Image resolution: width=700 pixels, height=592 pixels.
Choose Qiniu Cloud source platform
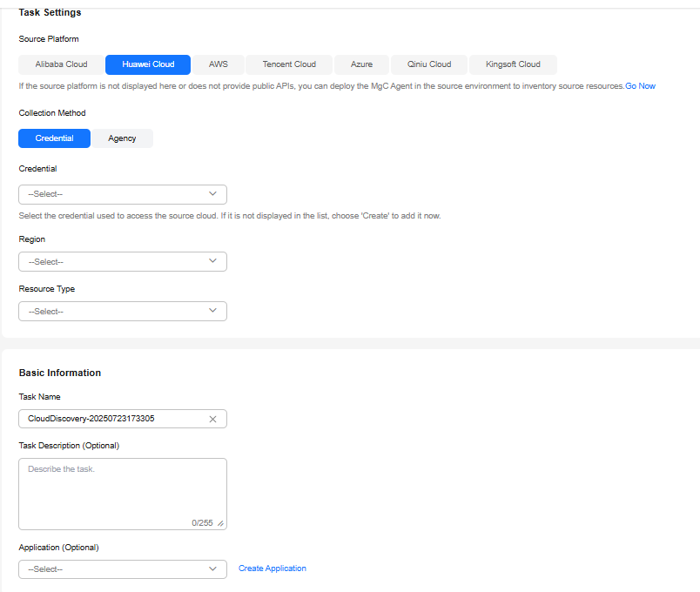pos(429,64)
